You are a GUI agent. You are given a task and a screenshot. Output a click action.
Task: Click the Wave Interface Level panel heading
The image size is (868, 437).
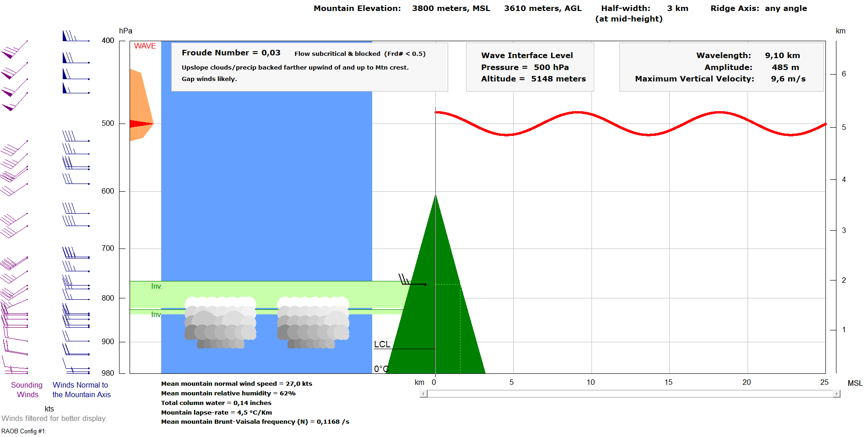(x=527, y=55)
